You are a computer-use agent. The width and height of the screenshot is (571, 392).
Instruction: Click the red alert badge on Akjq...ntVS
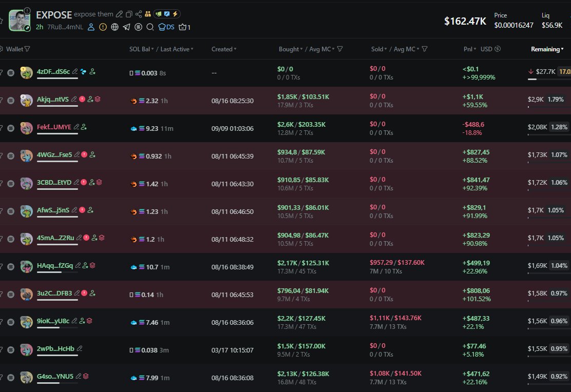tap(82, 99)
